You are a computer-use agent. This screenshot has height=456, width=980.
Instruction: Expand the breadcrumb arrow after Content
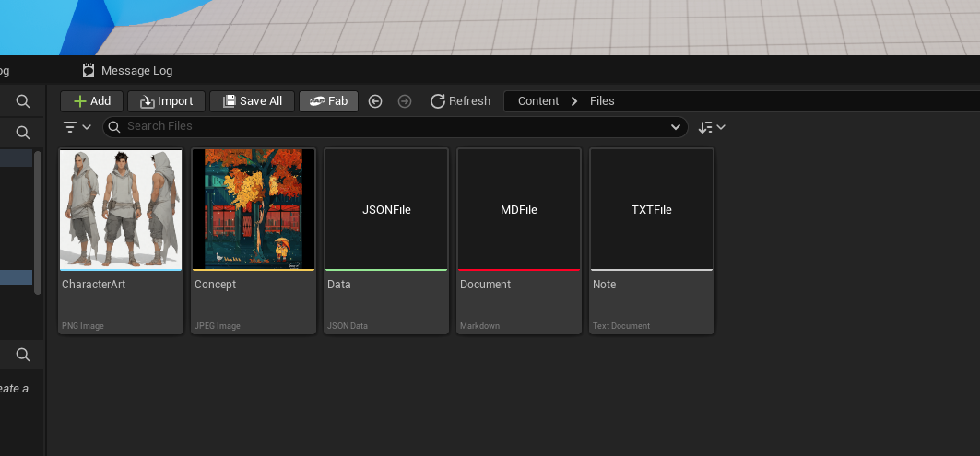pyautogui.click(x=574, y=101)
